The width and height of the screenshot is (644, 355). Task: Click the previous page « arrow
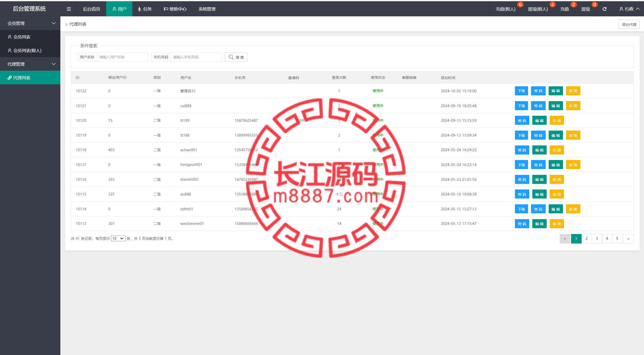[565, 239]
